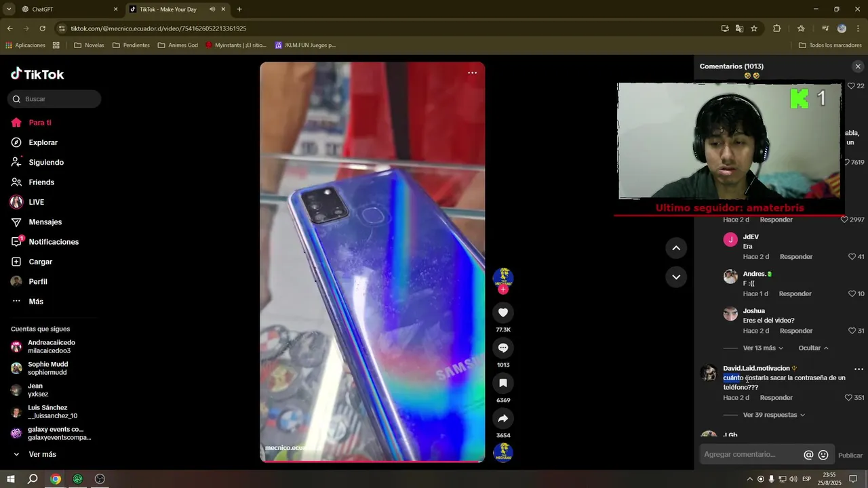This screenshot has height=488, width=868.
Task: Insert a mention with the @ icon
Action: 808,455
